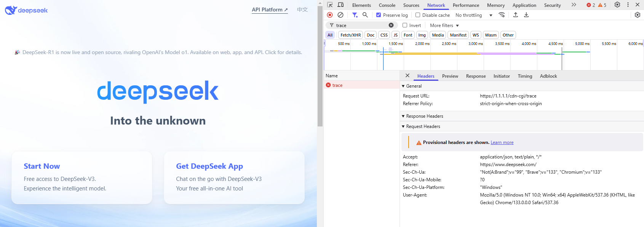This screenshot has height=227, width=644.
Task: Open the DevTools settings gear
Action: [x=617, y=5]
